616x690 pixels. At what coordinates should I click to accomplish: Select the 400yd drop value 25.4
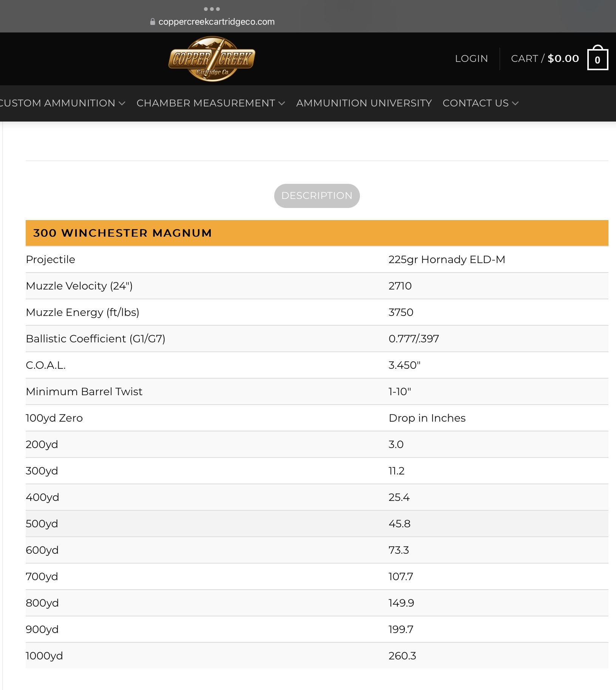[399, 497]
